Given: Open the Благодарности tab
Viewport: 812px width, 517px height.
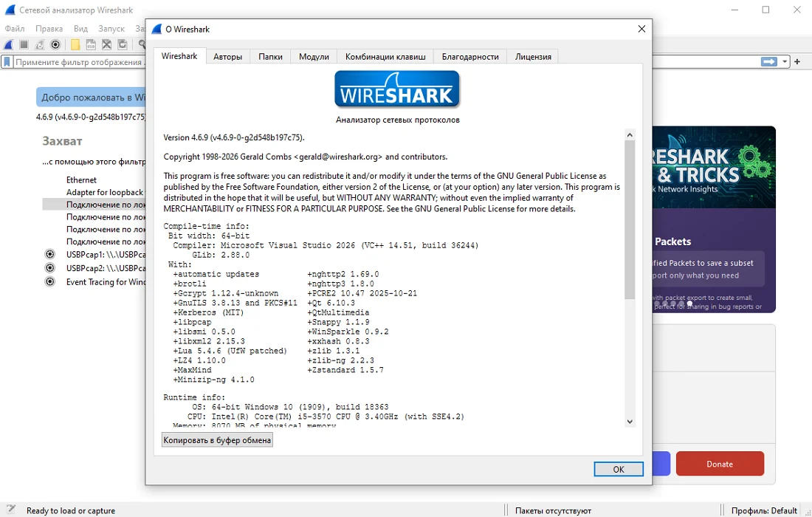Looking at the screenshot, I should pos(470,56).
